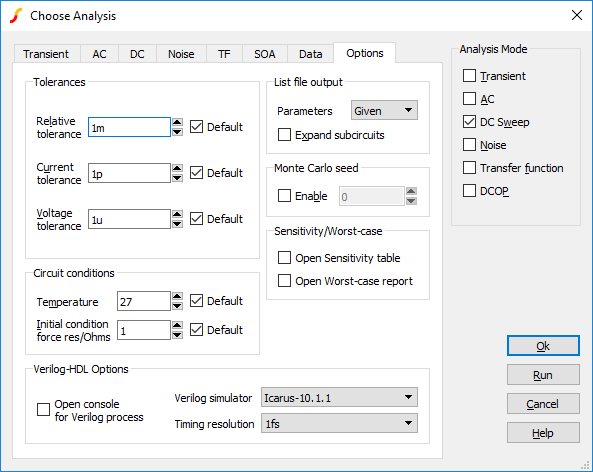Screen dimensions: 593x472
Task: Tick Expand subcircuits option
Action: (284, 135)
